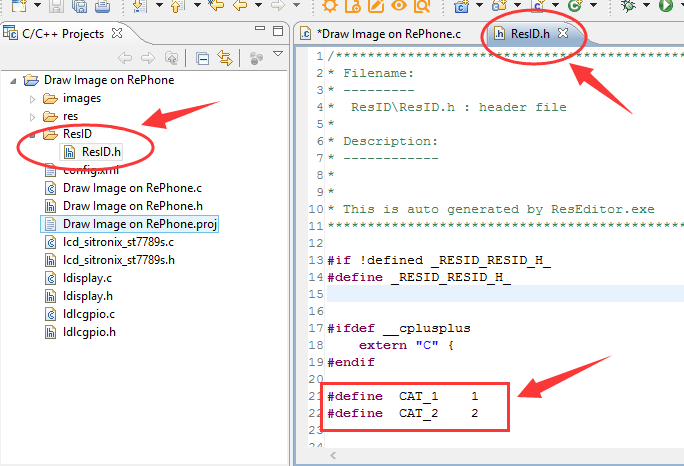Switch to the Draw Image on RePhone.c editor tab
This screenshot has height=466, width=684.
pyautogui.click(x=380, y=34)
